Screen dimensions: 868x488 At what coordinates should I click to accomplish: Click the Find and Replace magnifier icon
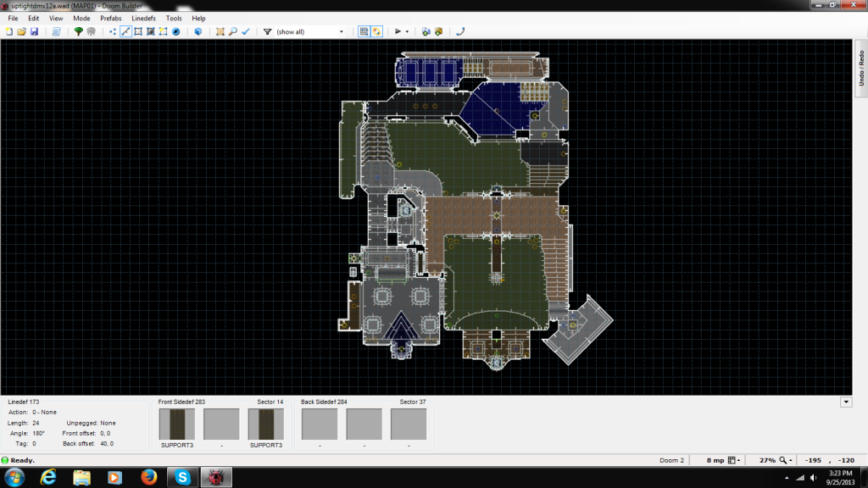232,31
